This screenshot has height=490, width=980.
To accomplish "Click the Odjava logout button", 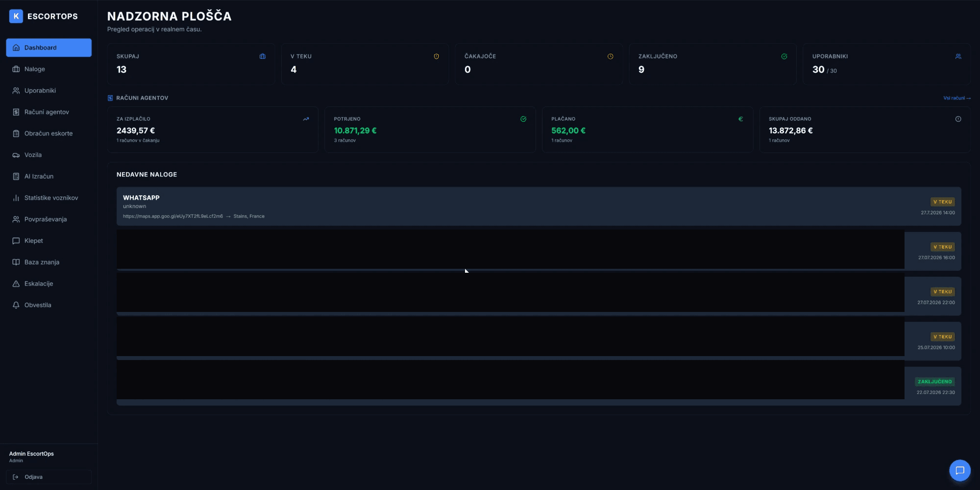I will point(49,477).
